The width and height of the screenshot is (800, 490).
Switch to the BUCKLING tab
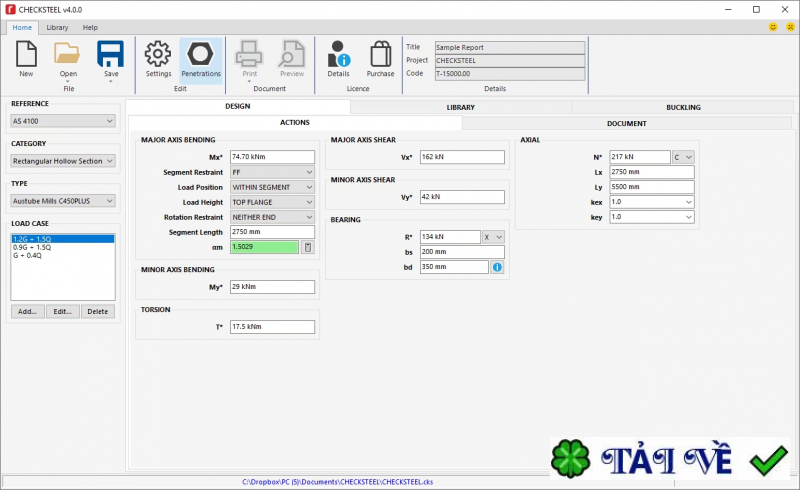tap(682, 107)
